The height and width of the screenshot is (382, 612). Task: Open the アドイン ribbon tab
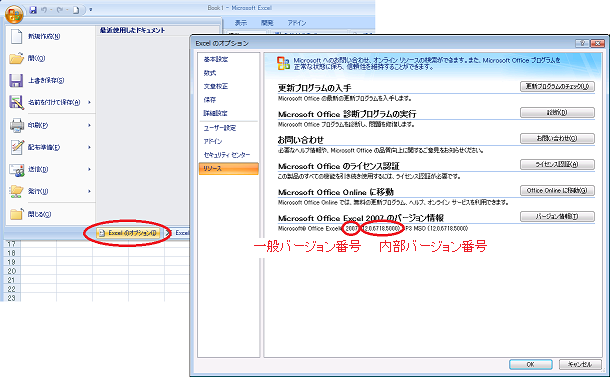coord(297,23)
